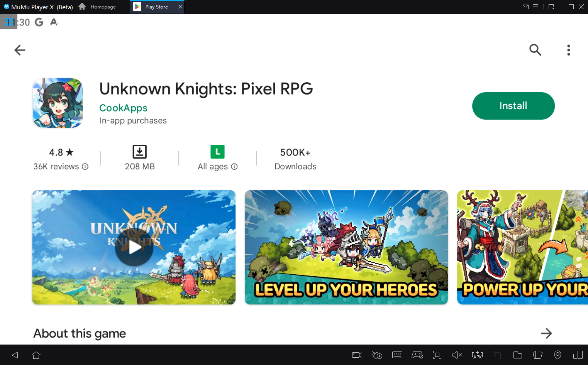This screenshot has height=365, width=588.
Task: Open the MuMu Player hamburger menu
Action: 535,7
